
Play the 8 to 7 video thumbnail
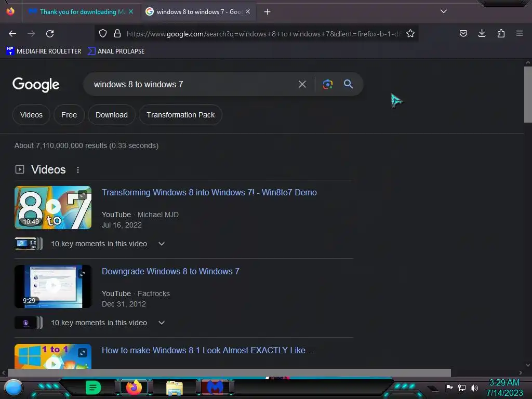(x=53, y=207)
